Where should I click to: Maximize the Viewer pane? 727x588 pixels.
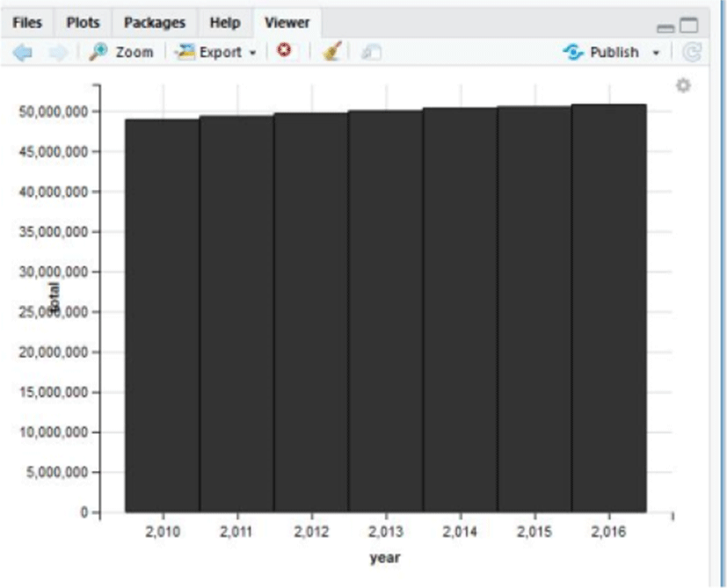689,25
